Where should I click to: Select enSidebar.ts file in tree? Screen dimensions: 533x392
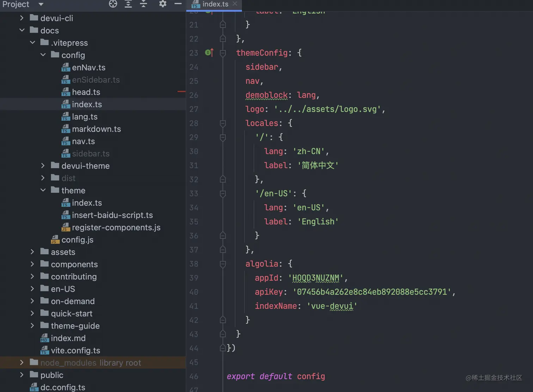pyautogui.click(x=96, y=80)
